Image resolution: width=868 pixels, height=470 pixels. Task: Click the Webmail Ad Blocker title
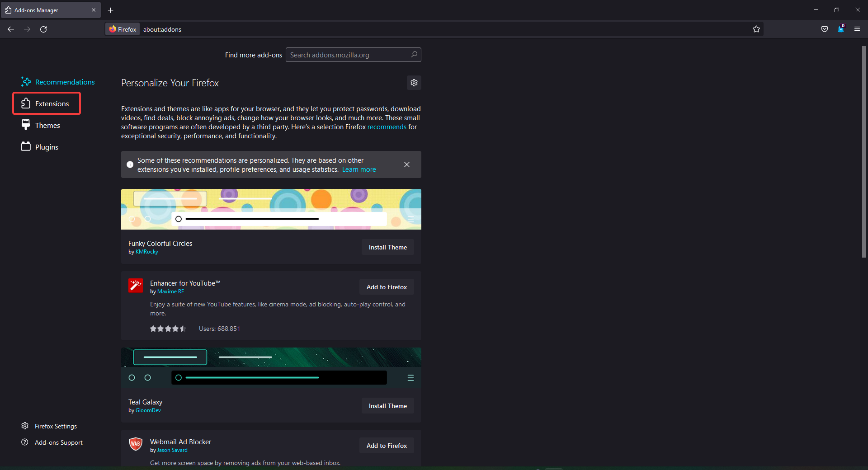click(x=180, y=442)
